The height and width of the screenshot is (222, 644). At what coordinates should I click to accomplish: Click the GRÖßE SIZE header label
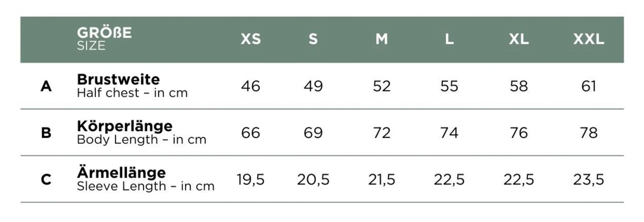pos(104,39)
